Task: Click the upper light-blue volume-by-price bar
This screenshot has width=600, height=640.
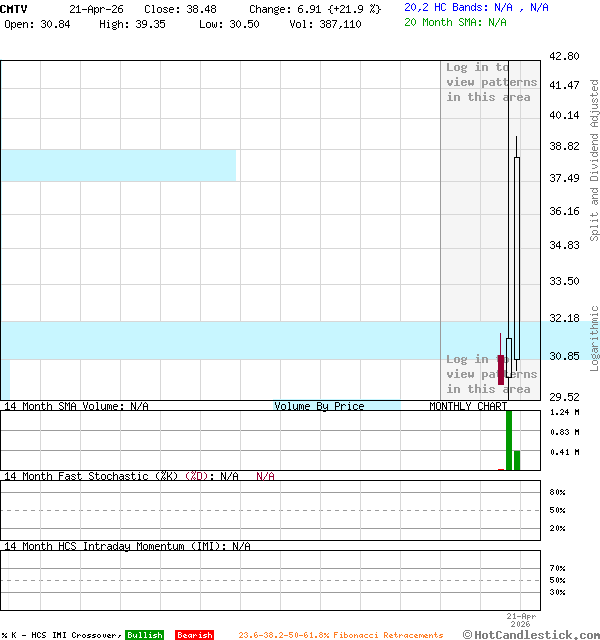Action: pyautogui.click(x=118, y=165)
